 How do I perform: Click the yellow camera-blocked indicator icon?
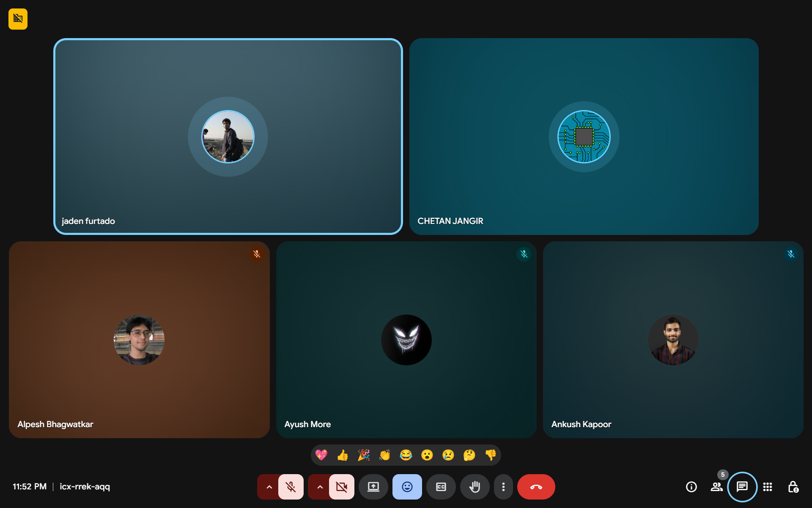(18, 19)
